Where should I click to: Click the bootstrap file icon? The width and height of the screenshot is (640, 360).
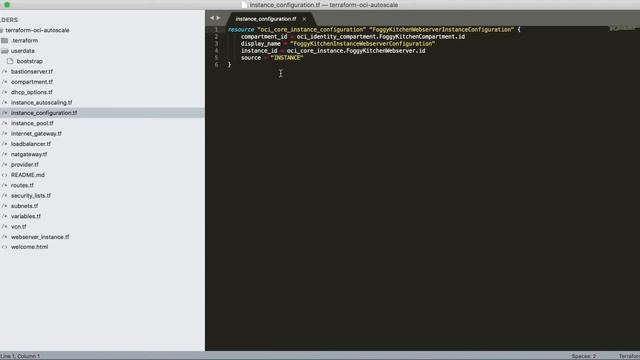pyautogui.click(x=10, y=61)
